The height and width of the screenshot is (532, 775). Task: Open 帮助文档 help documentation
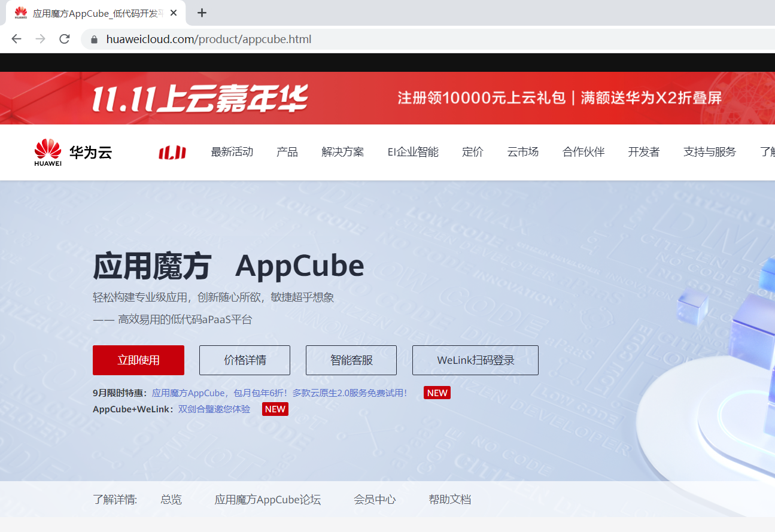[450, 500]
